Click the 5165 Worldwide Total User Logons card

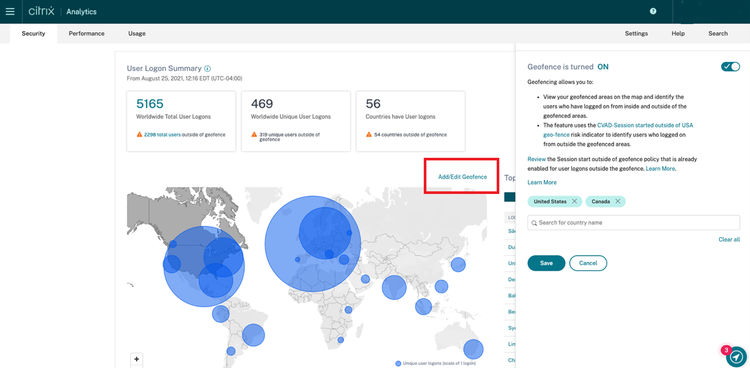(x=181, y=121)
